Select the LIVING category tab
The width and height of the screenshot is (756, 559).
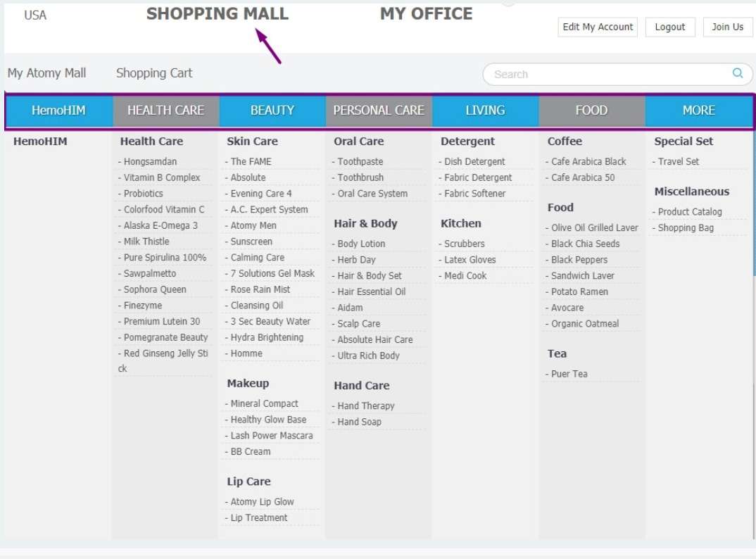[x=486, y=111]
